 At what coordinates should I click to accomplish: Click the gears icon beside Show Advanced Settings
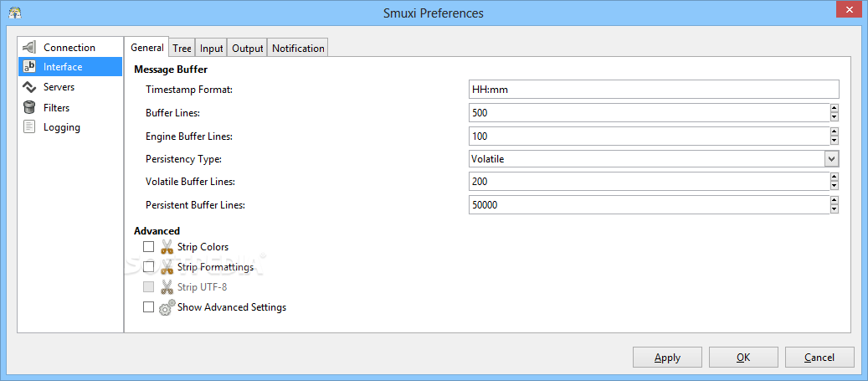tap(167, 307)
